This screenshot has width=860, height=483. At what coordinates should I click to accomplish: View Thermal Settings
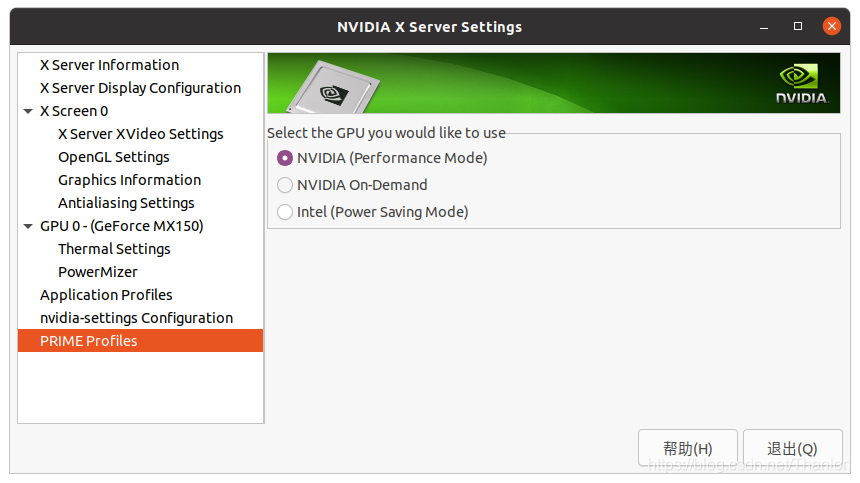click(x=114, y=249)
